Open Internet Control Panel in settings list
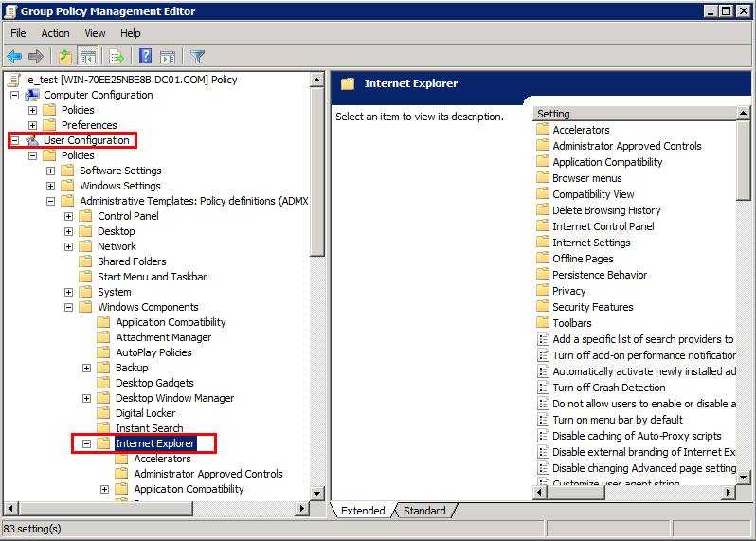756x541 pixels. click(x=603, y=226)
